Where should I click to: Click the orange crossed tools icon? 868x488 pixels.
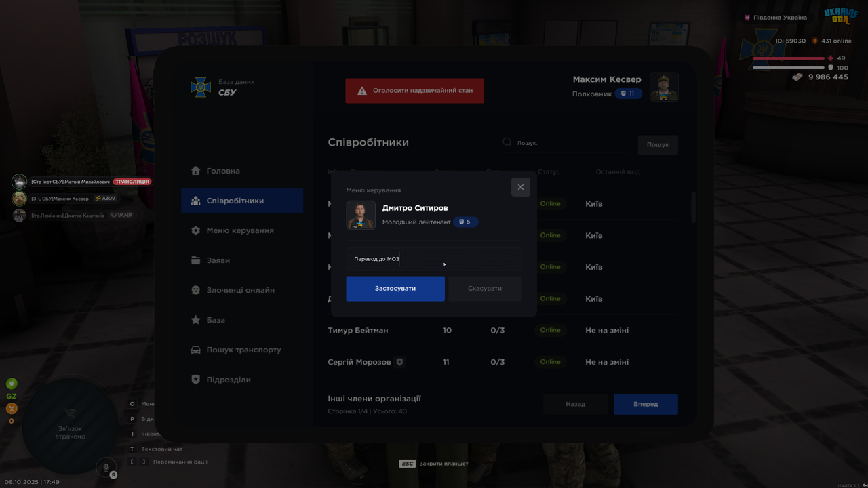12,409
